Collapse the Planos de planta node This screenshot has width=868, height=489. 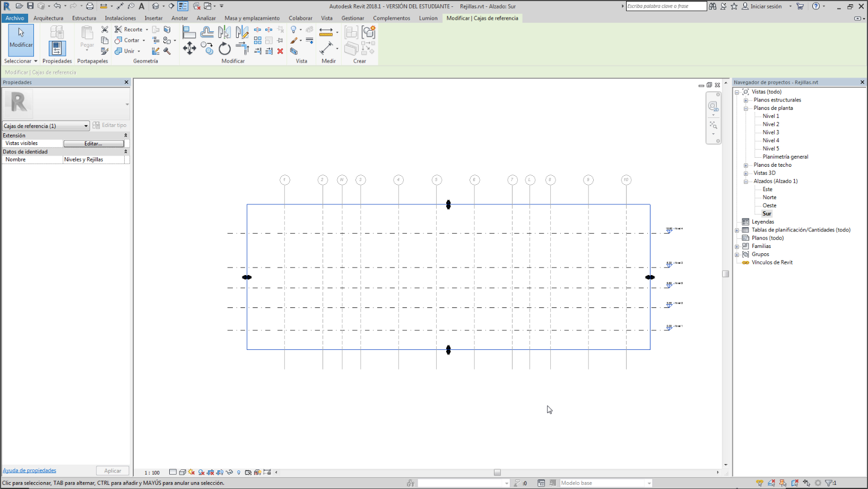coord(745,108)
